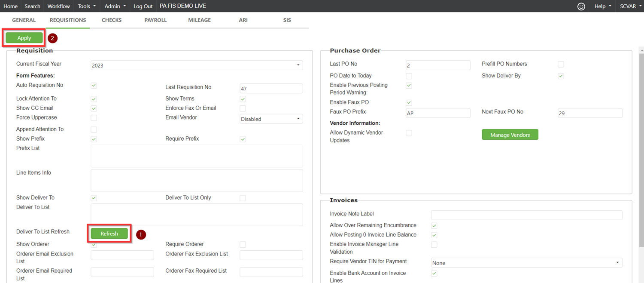Toggle Enable Faux PO checkbox

tap(409, 102)
